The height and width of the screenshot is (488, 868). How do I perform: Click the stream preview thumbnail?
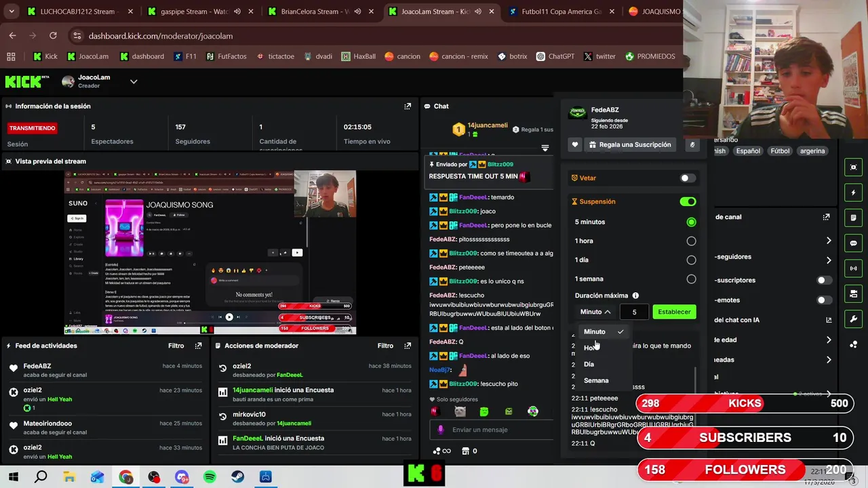(x=210, y=252)
